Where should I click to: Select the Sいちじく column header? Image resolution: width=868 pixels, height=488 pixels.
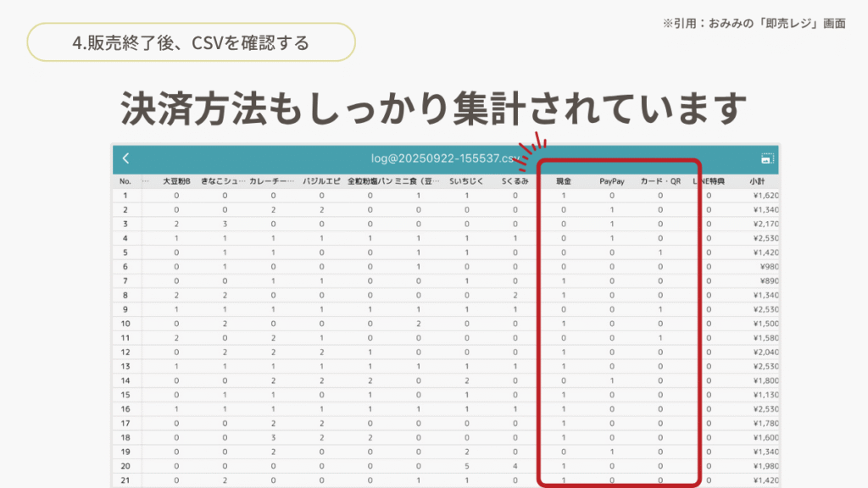click(466, 181)
